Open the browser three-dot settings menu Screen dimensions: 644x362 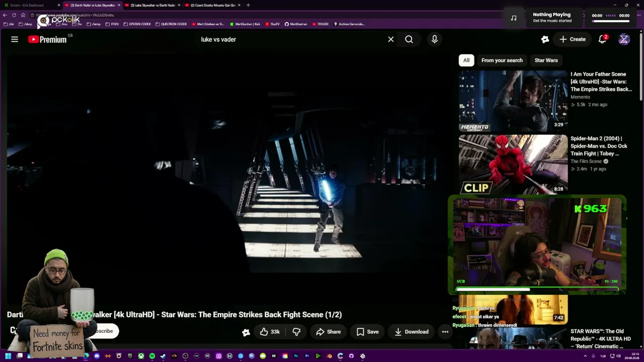click(639, 15)
